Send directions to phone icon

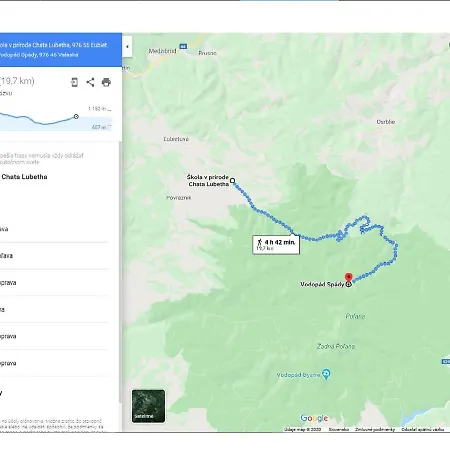pos(74,82)
